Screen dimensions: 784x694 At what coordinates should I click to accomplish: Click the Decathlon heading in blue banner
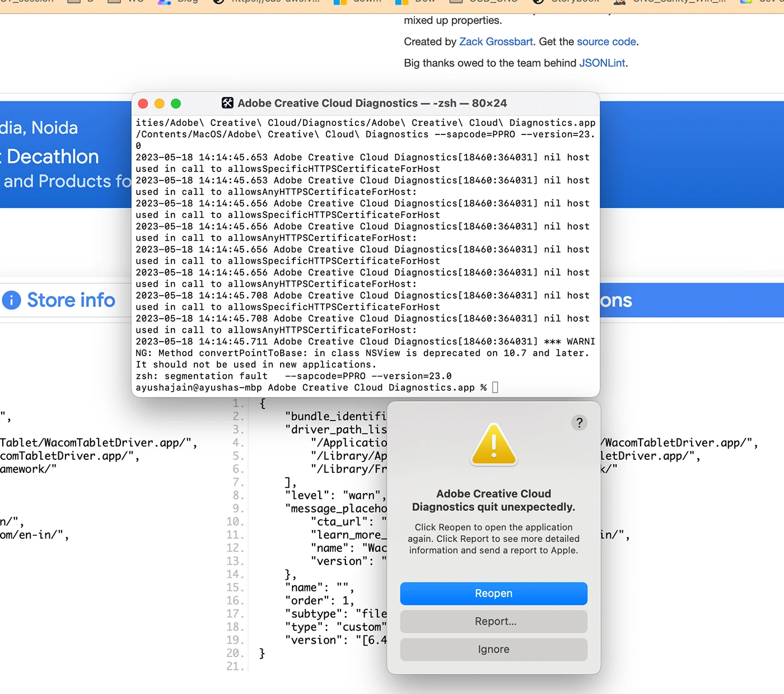point(53,156)
